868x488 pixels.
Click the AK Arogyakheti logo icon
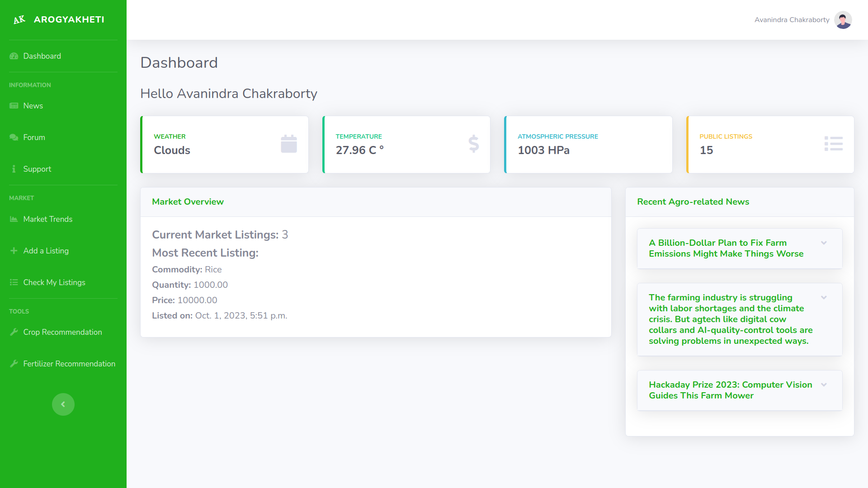pyautogui.click(x=19, y=19)
